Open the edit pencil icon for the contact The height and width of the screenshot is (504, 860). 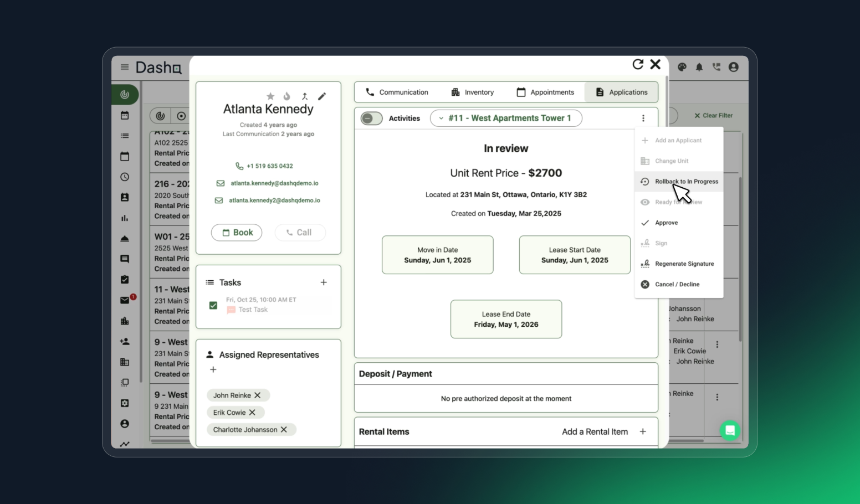pos(322,96)
